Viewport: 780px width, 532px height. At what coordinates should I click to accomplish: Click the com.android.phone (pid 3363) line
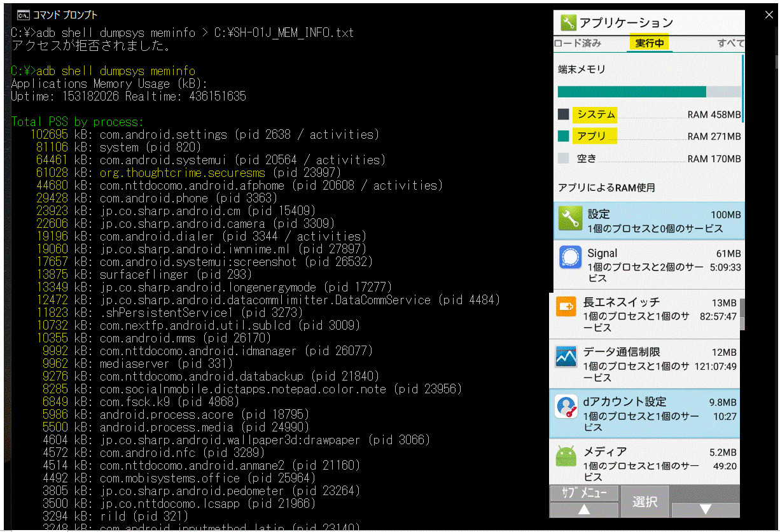tap(157, 198)
